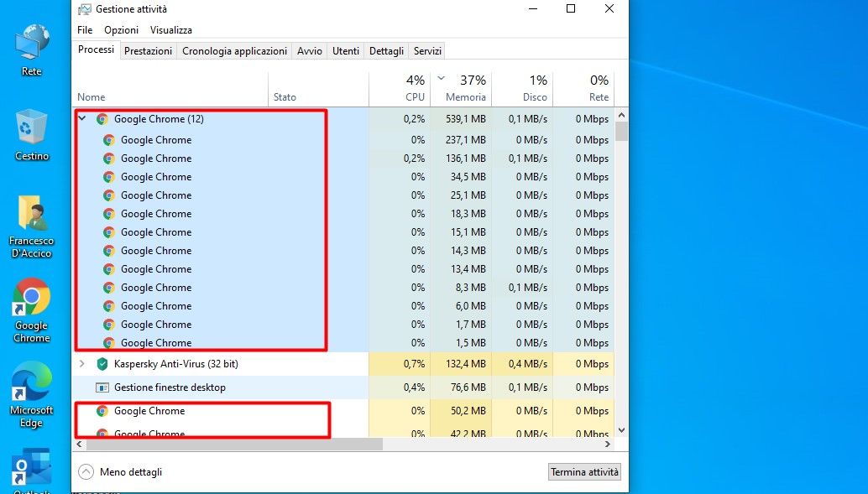
Task: Click the Gestione finestre desktop process icon
Action: (102, 387)
